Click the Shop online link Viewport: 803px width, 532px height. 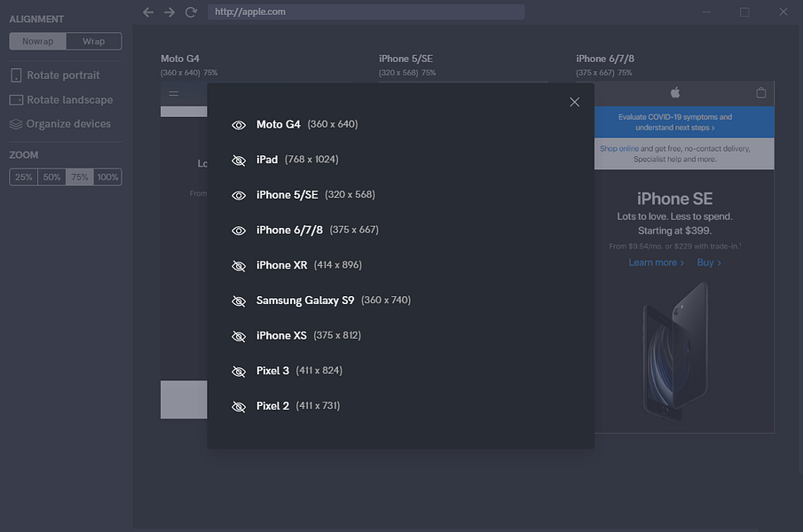coord(619,149)
